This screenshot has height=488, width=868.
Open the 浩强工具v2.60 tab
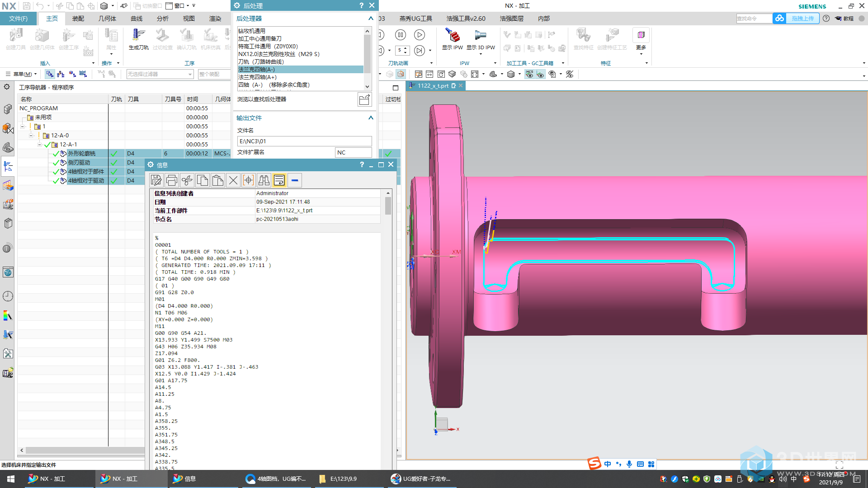coord(466,19)
